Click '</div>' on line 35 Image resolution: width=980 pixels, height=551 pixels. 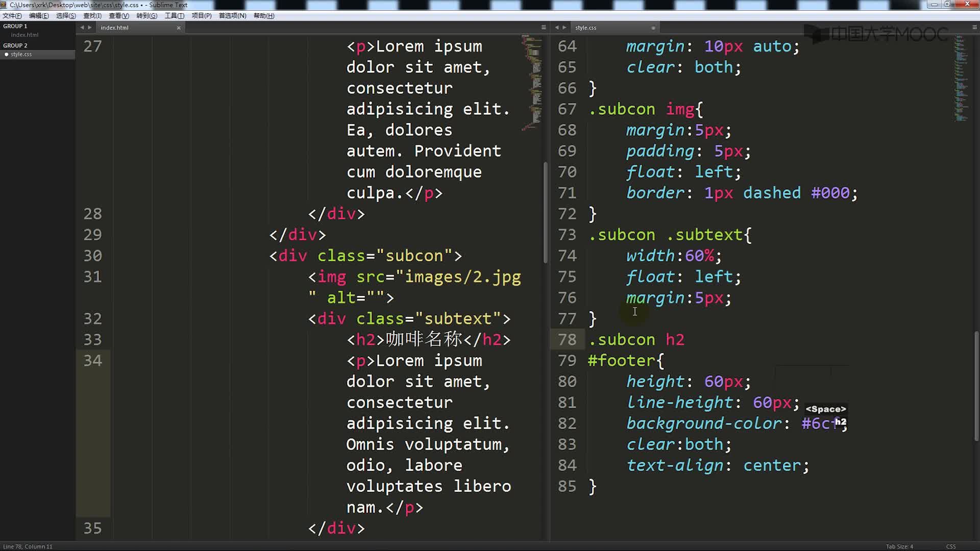tap(336, 529)
